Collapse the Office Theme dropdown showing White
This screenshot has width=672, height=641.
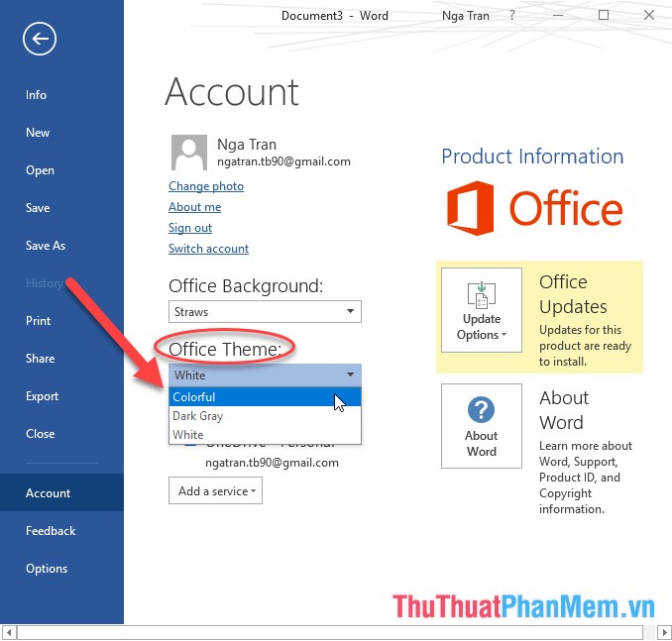coord(265,375)
